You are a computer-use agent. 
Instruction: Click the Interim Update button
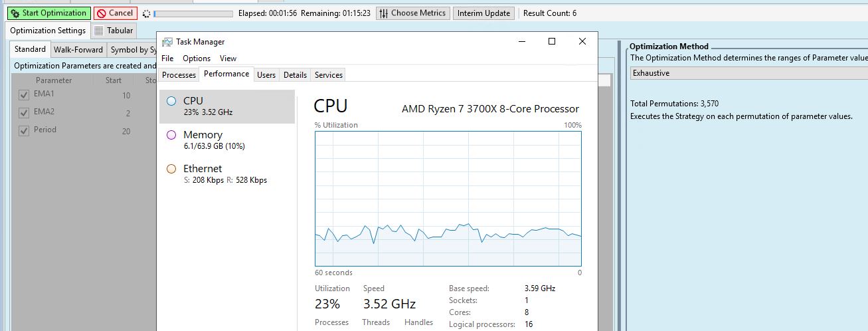[483, 13]
